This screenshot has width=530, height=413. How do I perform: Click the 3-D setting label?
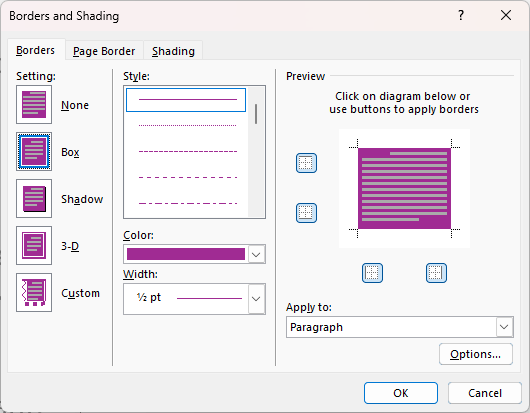point(70,246)
